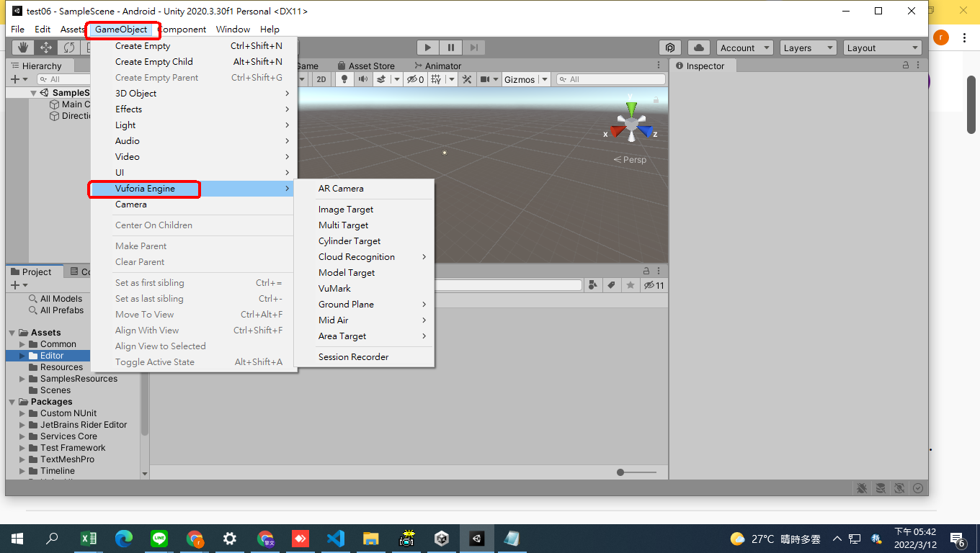The height and width of the screenshot is (553, 980).
Task: Select Create Empty menu item
Action: point(194,46)
